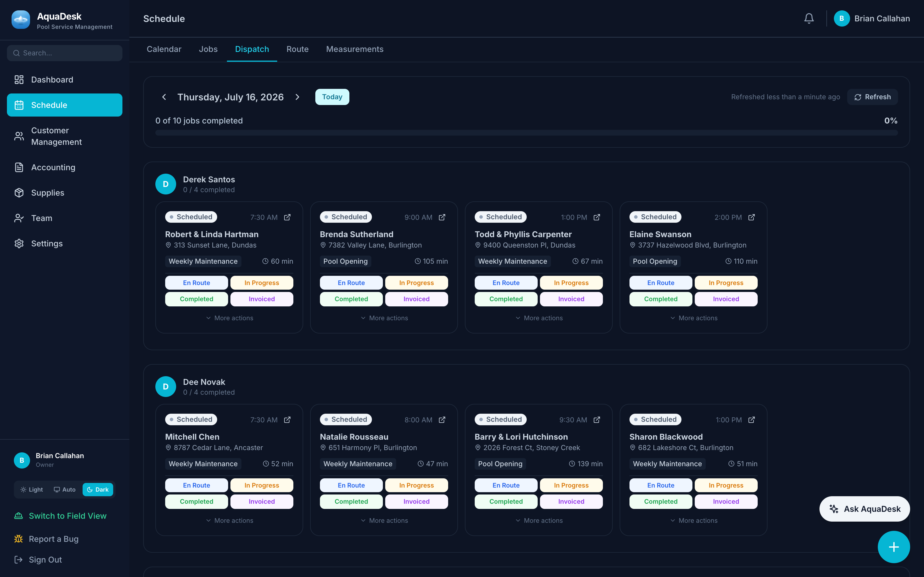The height and width of the screenshot is (577, 924).
Task: Switch to the Route tab
Action: (x=297, y=49)
